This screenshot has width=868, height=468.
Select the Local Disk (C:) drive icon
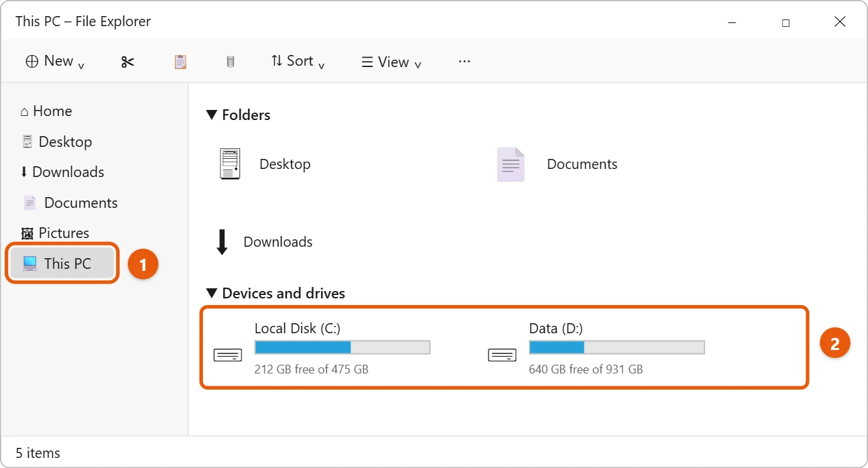tap(228, 355)
